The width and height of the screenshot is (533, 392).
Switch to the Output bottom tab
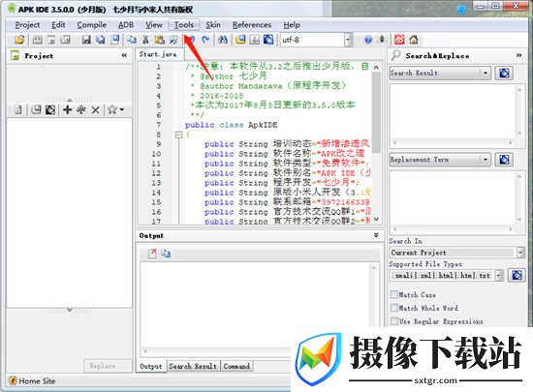(x=151, y=367)
